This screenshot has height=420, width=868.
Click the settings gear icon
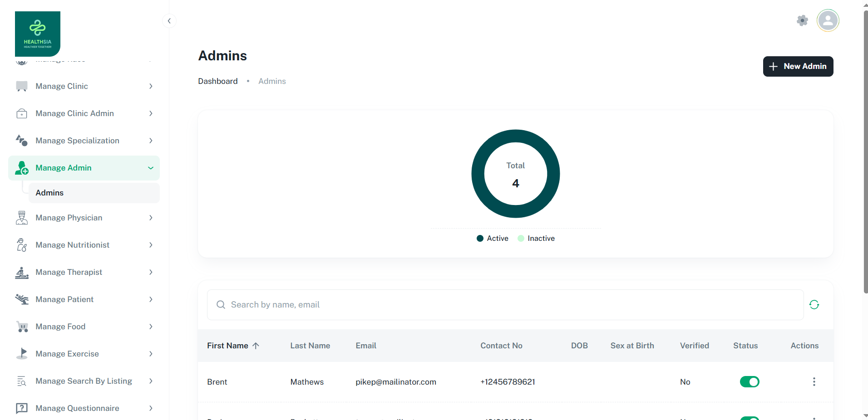click(802, 20)
